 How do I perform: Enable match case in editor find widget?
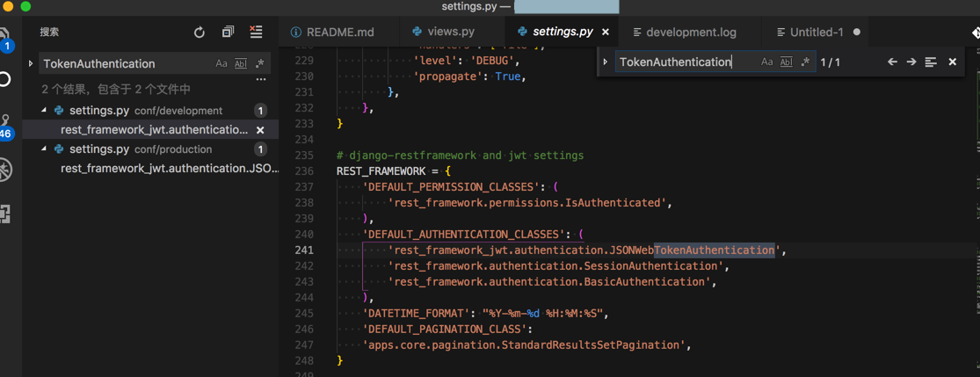(x=766, y=62)
